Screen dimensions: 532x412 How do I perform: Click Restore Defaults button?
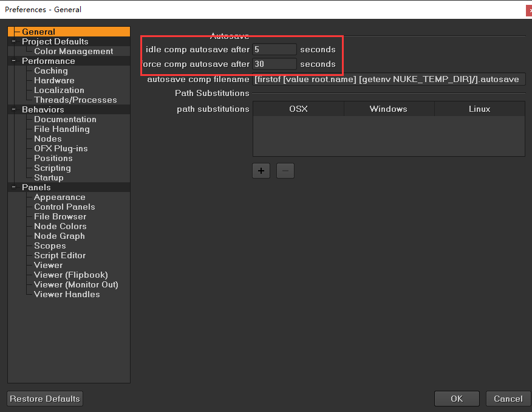tap(45, 399)
